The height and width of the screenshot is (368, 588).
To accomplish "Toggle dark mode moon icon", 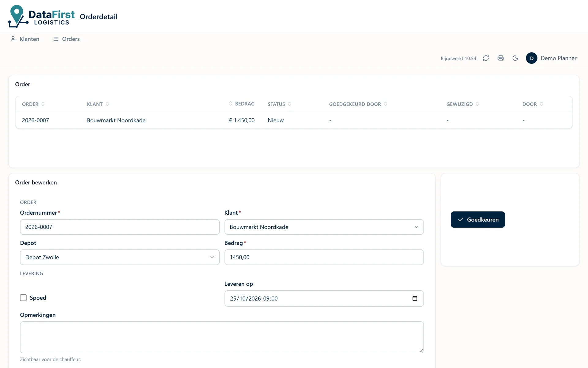I will [x=515, y=58].
